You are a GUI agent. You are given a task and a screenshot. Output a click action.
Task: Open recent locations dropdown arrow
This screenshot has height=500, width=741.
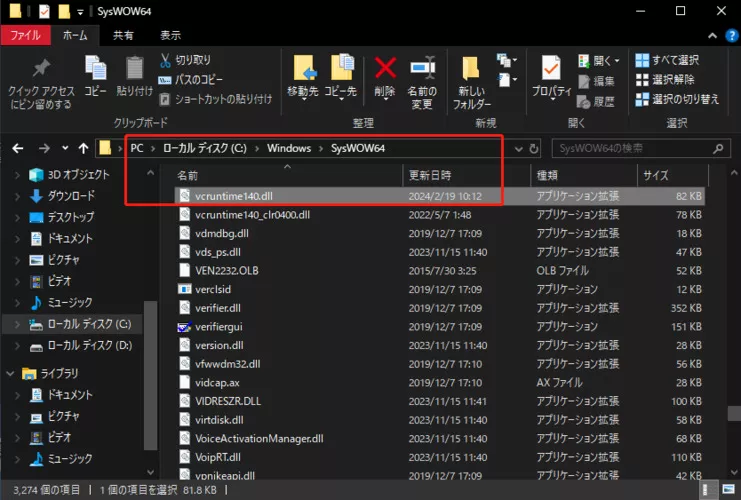[x=65, y=148]
